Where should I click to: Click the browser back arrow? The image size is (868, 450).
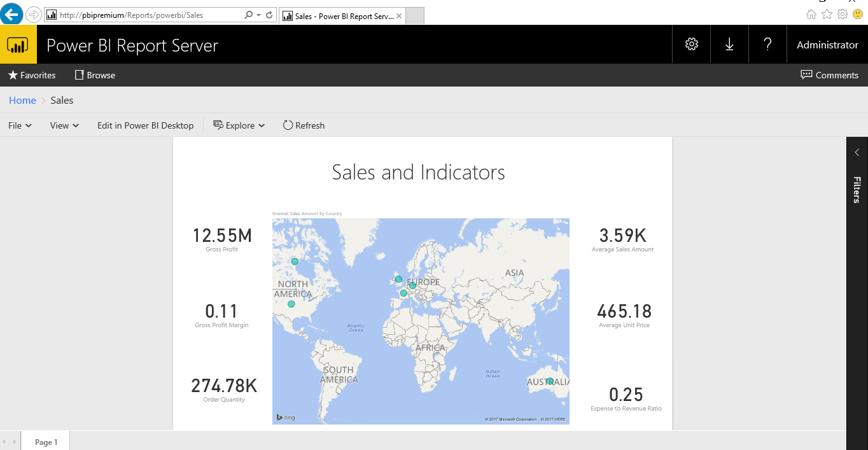(x=11, y=14)
